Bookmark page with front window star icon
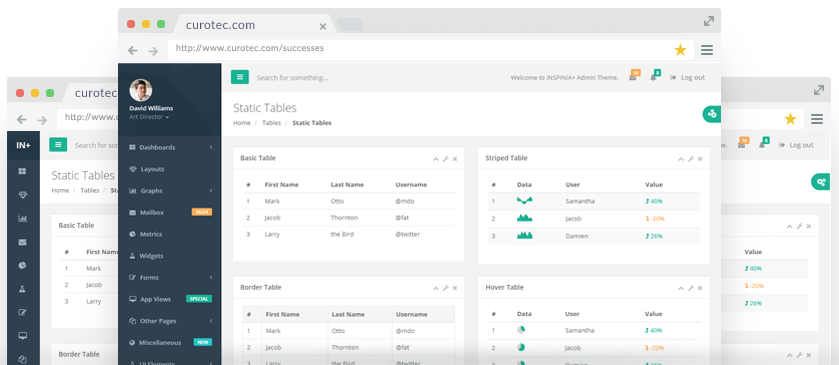 [x=680, y=50]
